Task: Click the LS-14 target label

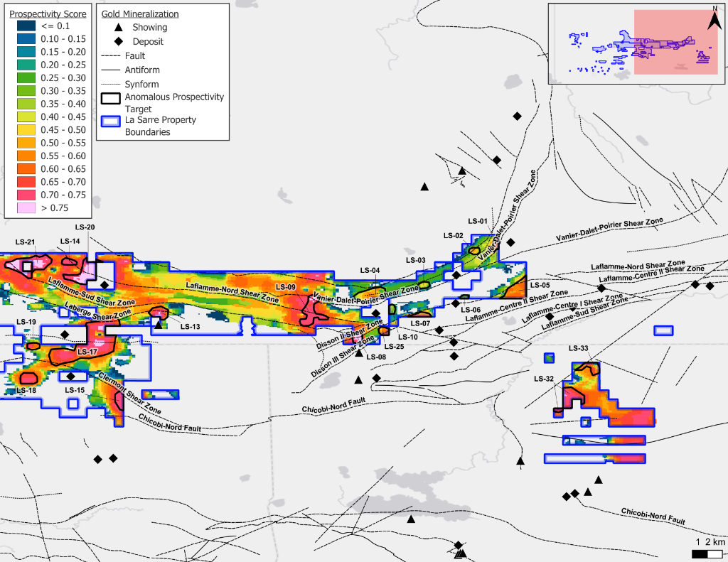Action: click(70, 241)
